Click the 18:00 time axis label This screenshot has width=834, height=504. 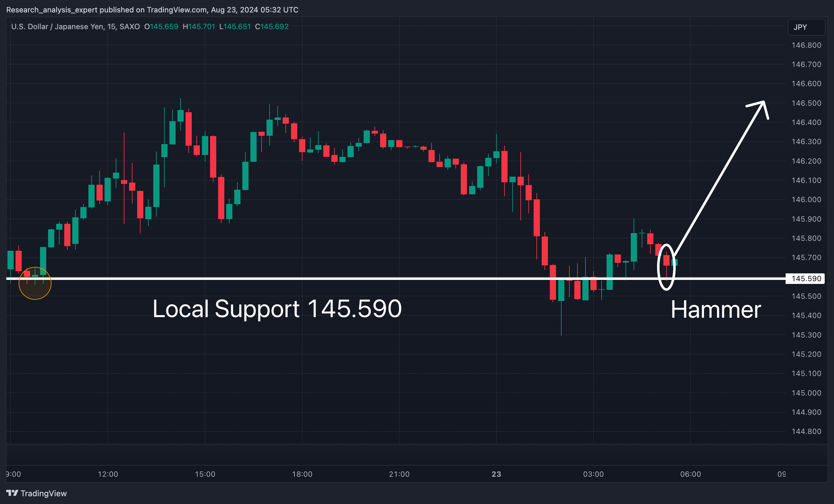pyautogui.click(x=302, y=474)
